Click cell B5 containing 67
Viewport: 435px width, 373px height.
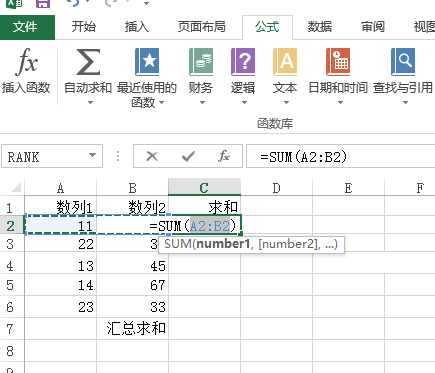tap(132, 285)
